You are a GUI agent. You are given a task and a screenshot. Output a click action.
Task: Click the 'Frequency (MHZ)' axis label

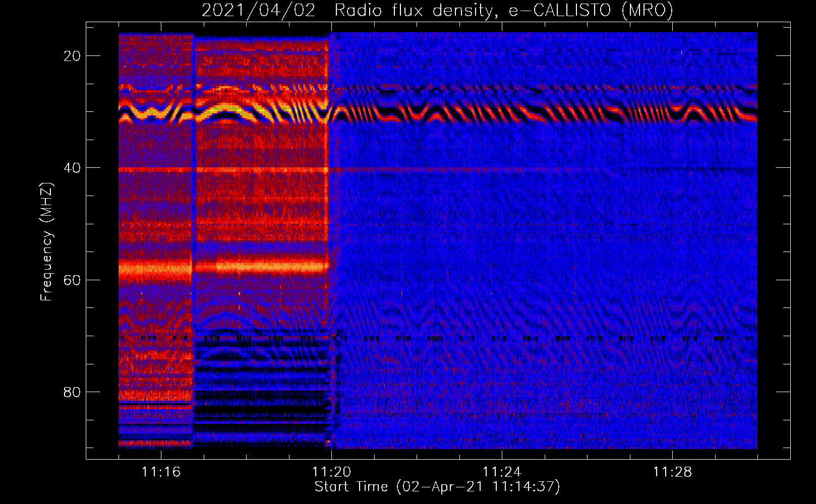click(46, 242)
